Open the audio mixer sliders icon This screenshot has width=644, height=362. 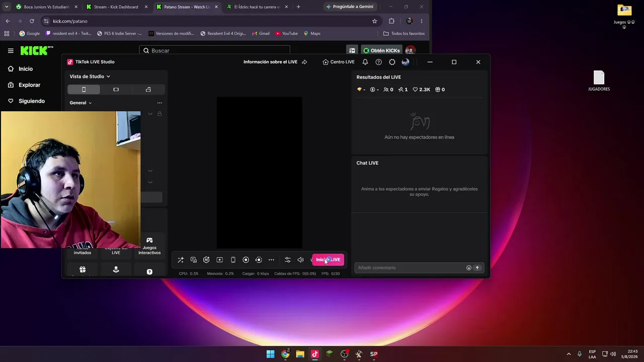click(288, 260)
